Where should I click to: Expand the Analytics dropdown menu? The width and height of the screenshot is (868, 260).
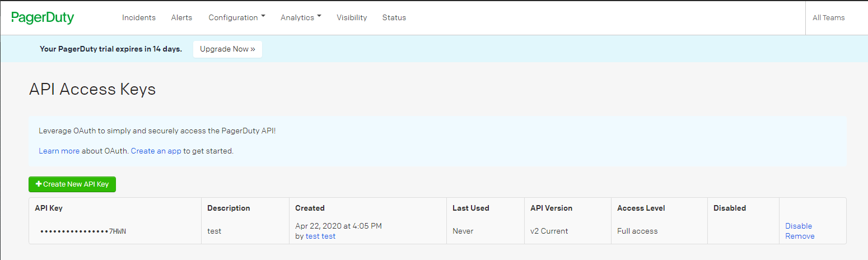pyautogui.click(x=301, y=17)
